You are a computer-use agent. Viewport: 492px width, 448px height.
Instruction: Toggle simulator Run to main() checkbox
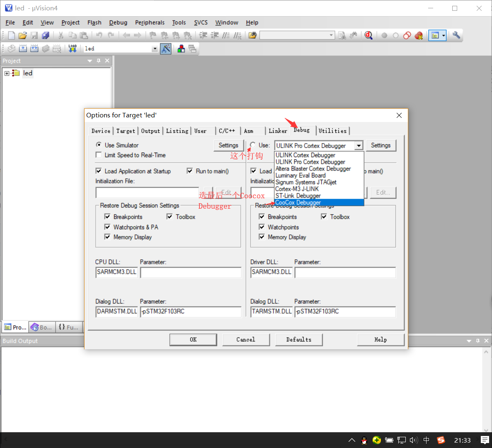[189, 171]
